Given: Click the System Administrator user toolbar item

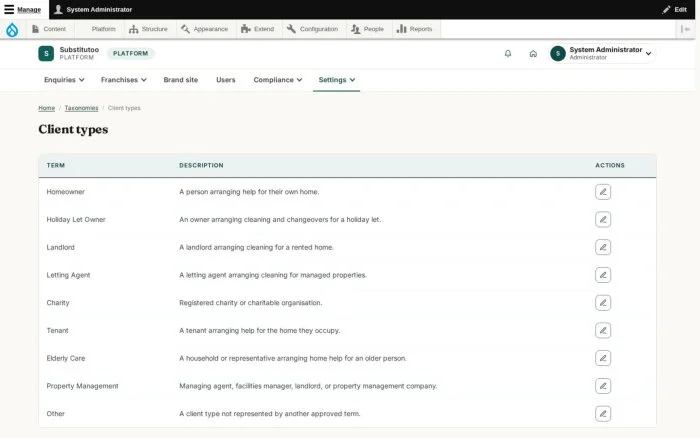Looking at the screenshot, I should tap(93, 9).
